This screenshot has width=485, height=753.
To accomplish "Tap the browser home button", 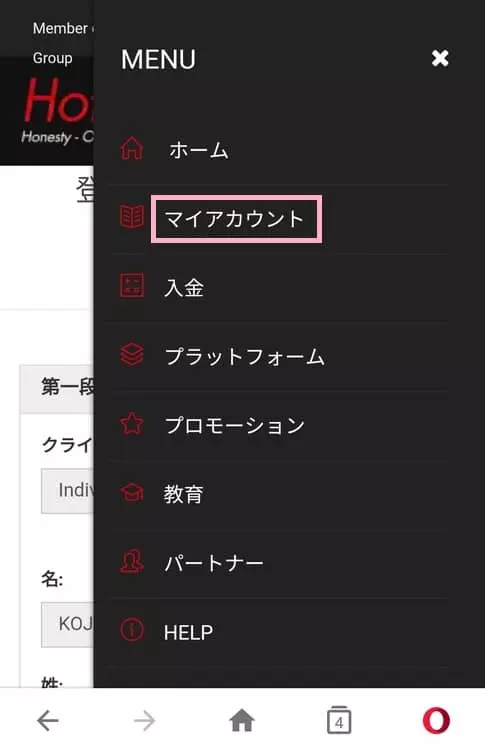I will (242, 720).
